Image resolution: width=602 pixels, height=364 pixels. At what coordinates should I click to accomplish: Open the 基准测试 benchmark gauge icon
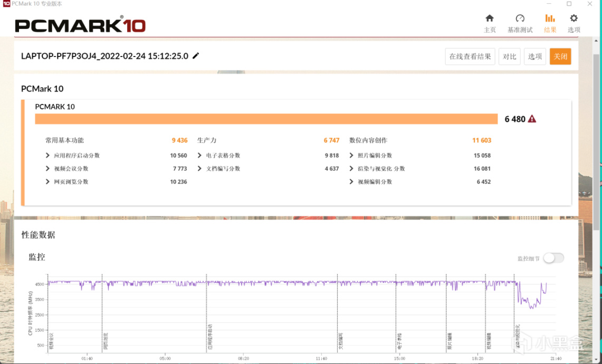click(x=520, y=18)
